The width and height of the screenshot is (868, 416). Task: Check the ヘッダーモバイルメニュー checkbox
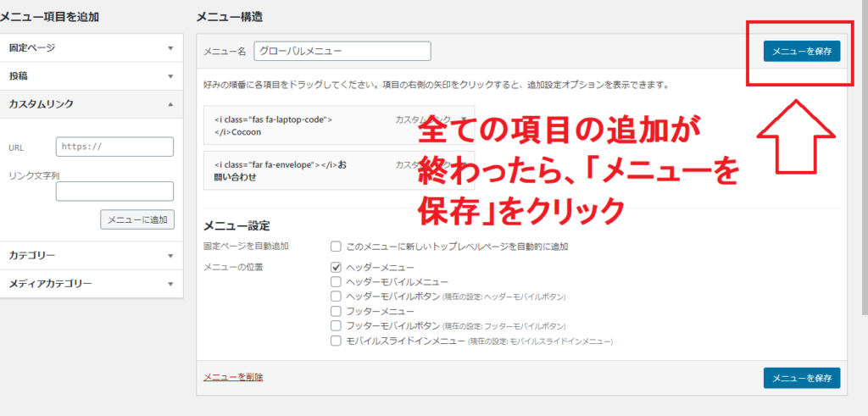point(336,282)
